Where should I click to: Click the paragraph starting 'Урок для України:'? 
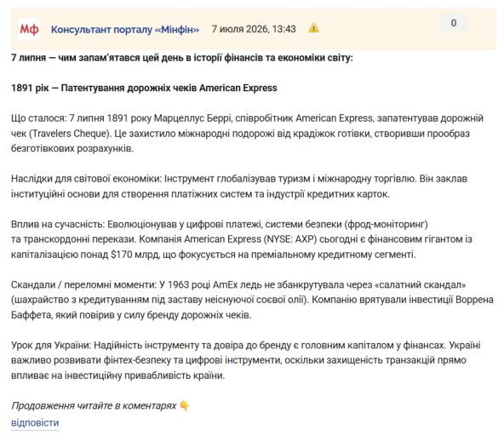tap(246, 360)
